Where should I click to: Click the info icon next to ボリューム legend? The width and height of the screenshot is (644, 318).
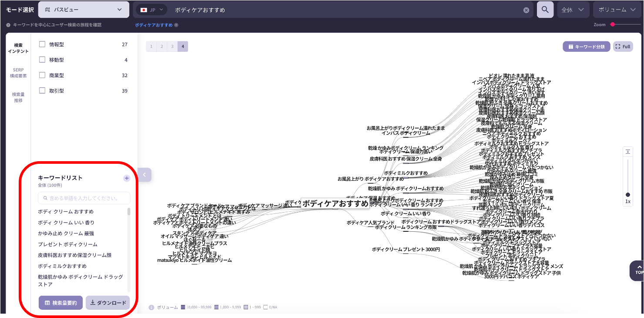point(151,308)
